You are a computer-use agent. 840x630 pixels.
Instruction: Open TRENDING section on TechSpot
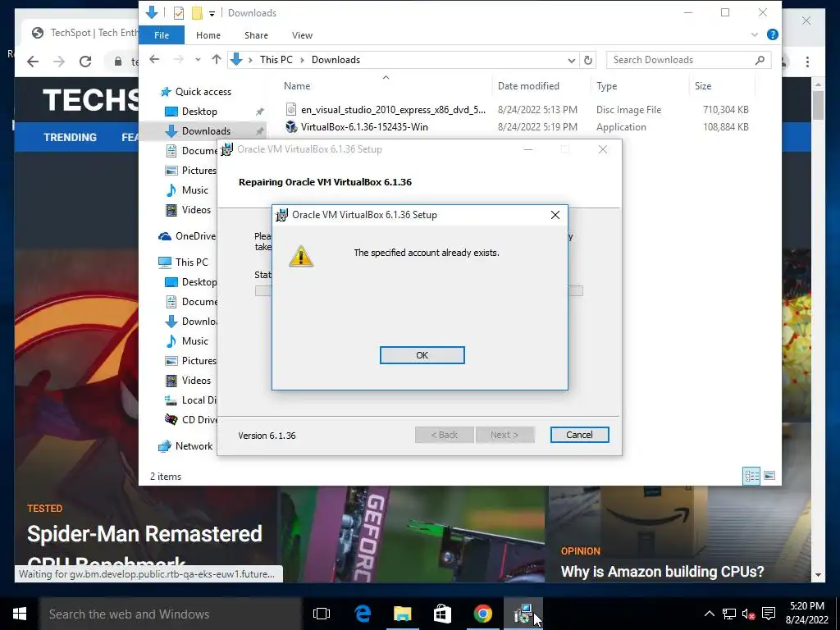71,138
